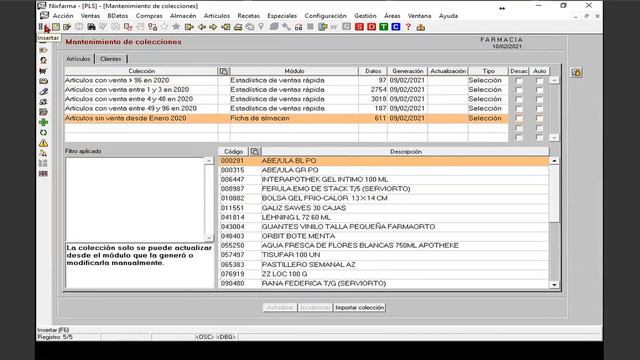Click the icon button next to Colección header
640x360 pixels.
coord(224,71)
